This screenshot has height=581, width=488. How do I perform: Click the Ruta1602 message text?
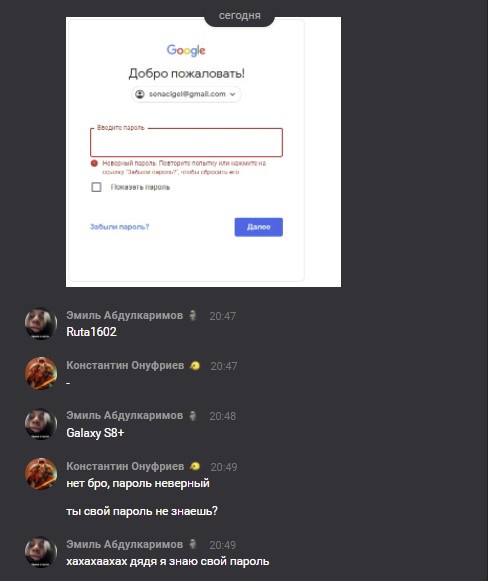pos(92,332)
